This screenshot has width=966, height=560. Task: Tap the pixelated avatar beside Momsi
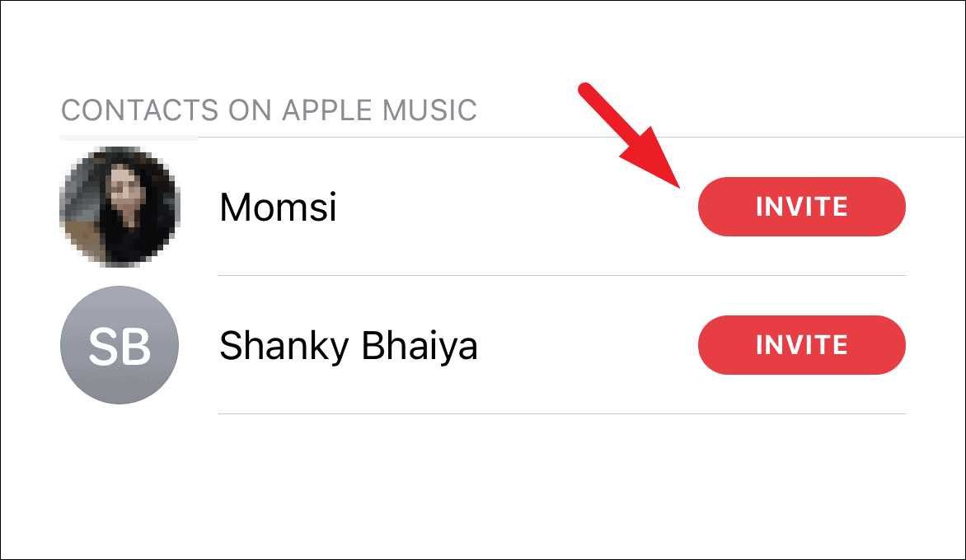[120, 207]
